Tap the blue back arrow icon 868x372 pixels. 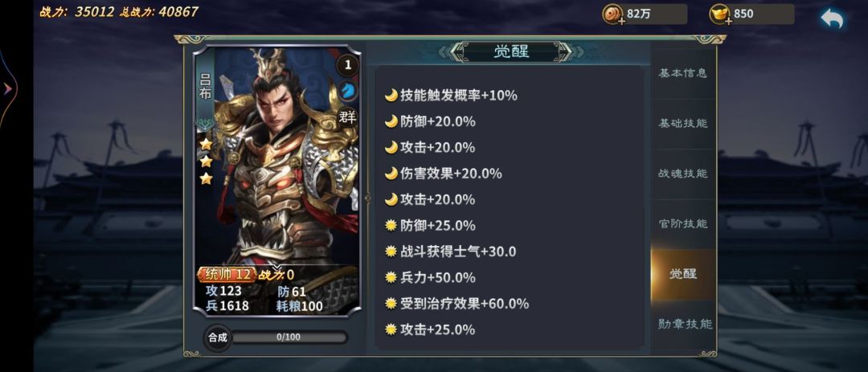(x=832, y=18)
